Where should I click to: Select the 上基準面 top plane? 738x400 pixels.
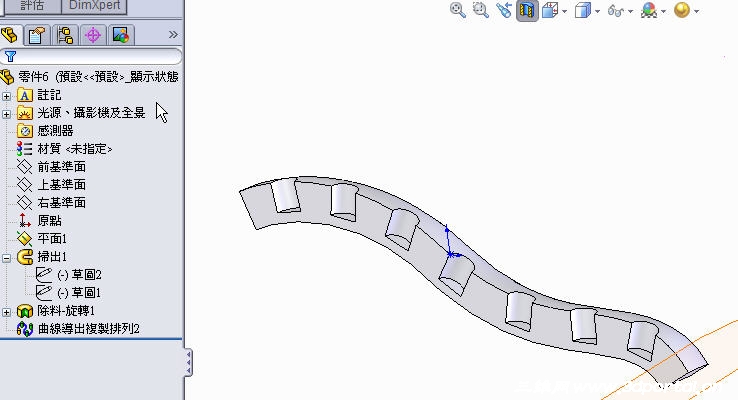(62, 184)
